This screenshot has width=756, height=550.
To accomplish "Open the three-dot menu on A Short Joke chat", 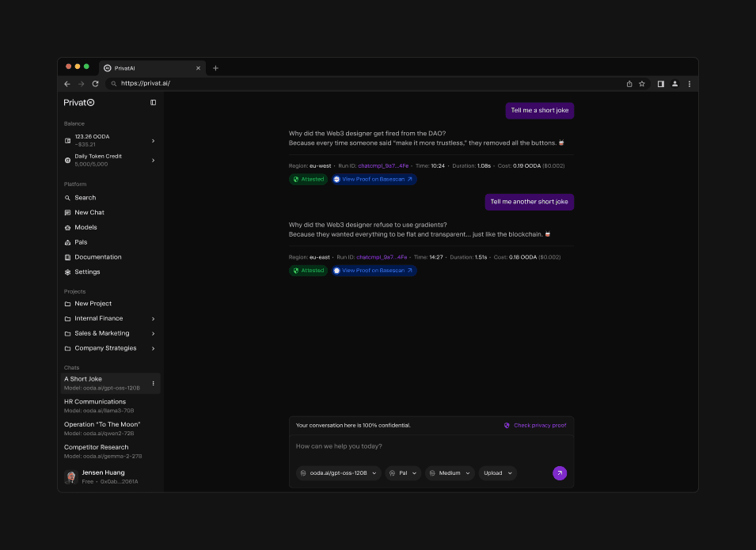I will tap(153, 382).
